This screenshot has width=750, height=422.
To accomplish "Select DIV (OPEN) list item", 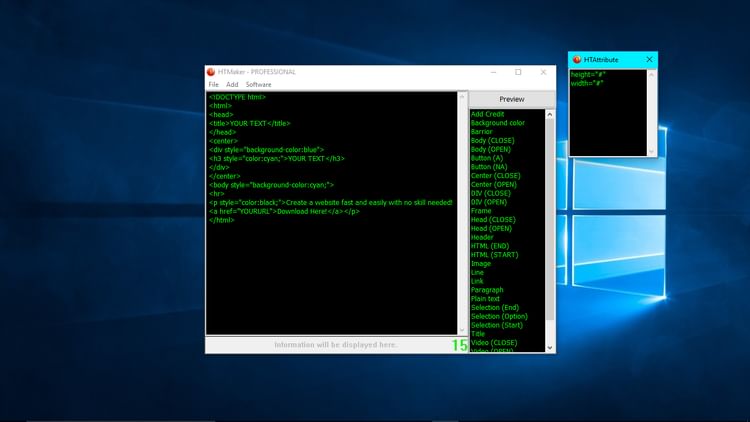I will 488,202.
